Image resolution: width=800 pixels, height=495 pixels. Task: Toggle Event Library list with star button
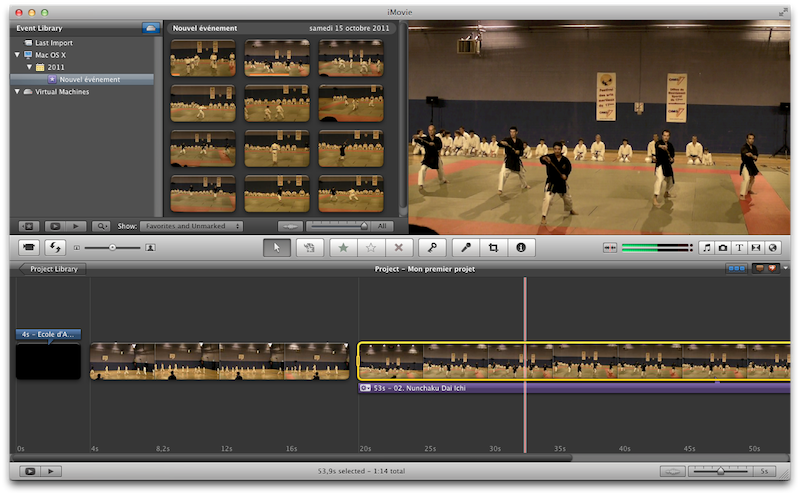(29, 226)
